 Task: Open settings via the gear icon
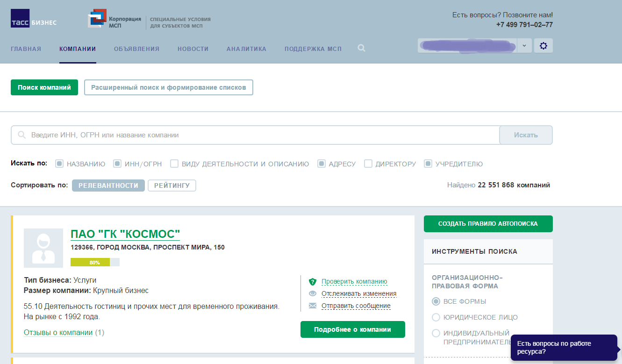click(x=543, y=46)
